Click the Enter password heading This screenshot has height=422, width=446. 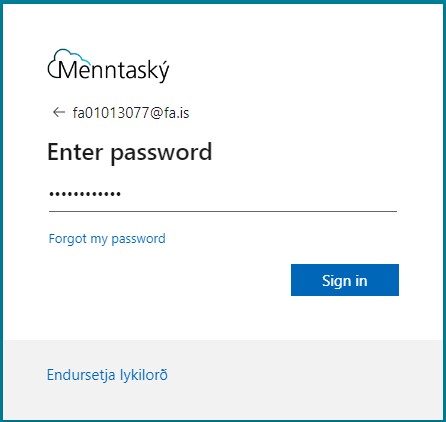tap(130, 153)
